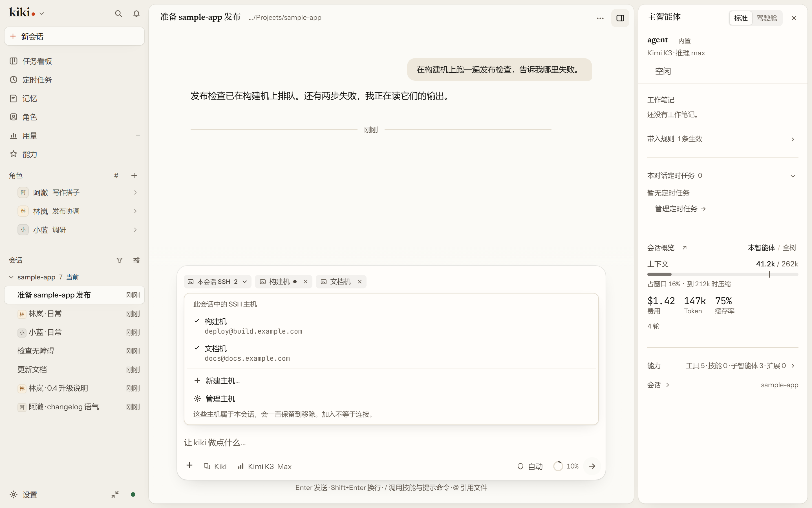Expand the 能力 tools summary row

point(722,366)
